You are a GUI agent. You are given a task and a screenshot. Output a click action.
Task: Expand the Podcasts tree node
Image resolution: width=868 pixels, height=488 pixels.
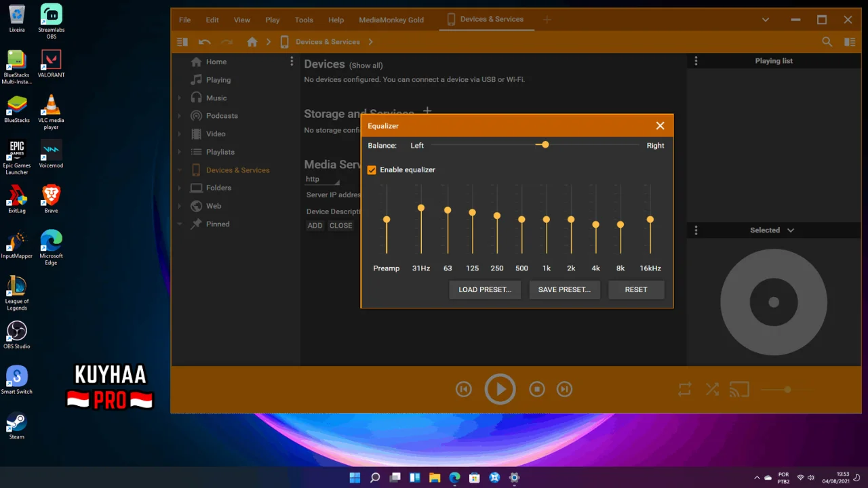pos(179,116)
